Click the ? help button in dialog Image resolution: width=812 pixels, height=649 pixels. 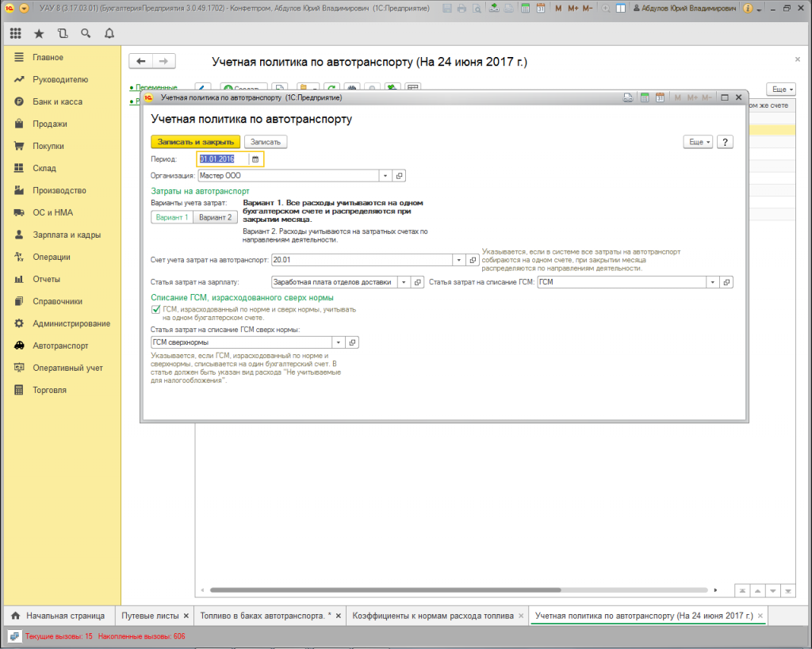(x=725, y=142)
